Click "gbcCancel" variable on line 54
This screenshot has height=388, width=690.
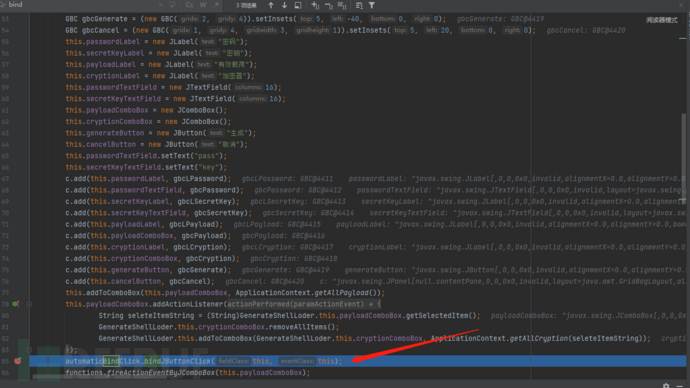[101, 30]
